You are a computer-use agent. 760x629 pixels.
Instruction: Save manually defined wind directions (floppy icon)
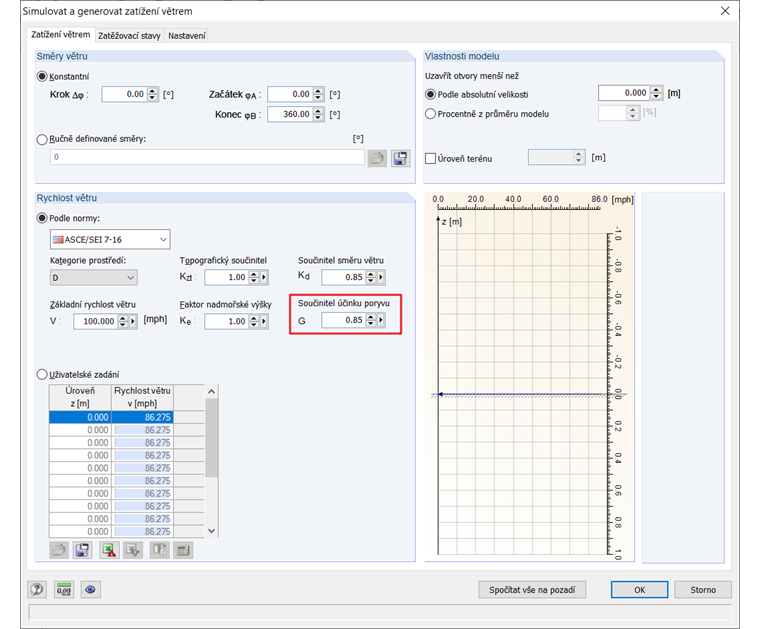pyautogui.click(x=401, y=158)
